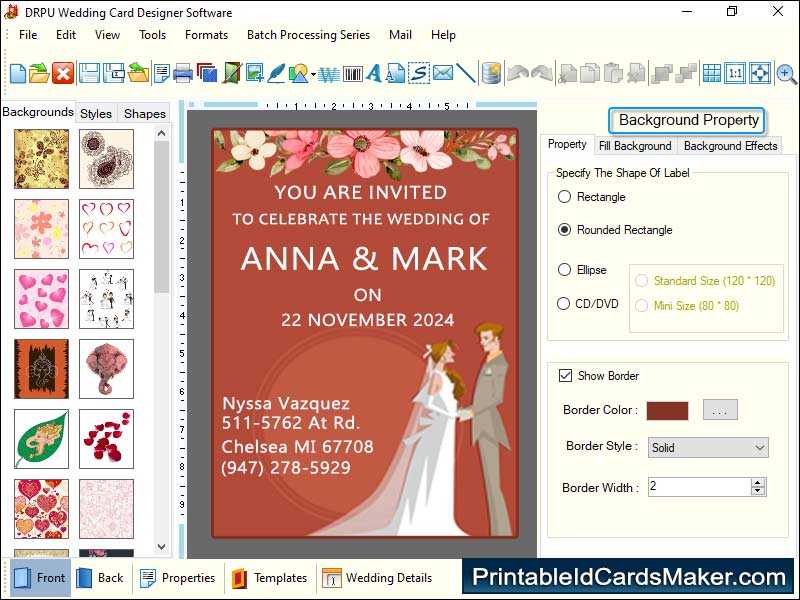Image resolution: width=800 pixels, height=600 pixels.
Task: Click the New document icon in toolbar
Action: [x=18, y=73]
